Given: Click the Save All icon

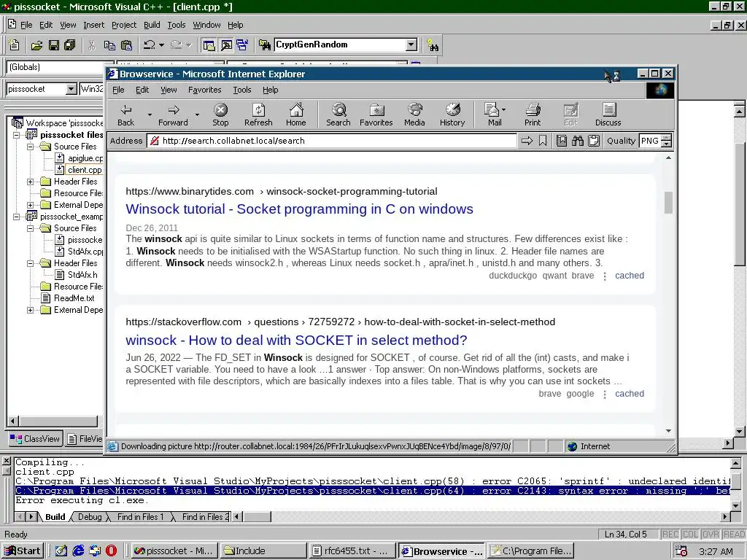Looking at the screenshot, I should tap(69, 45).
